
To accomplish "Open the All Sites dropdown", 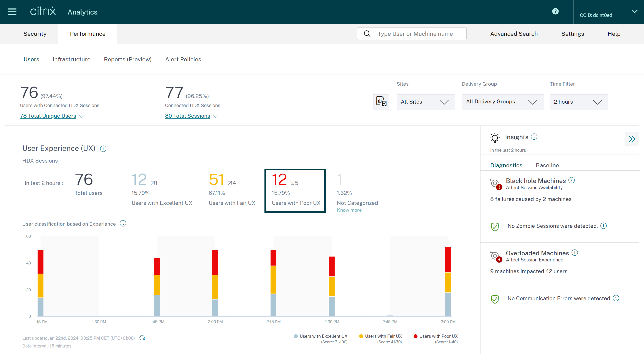I will click(x=426, y=102).
